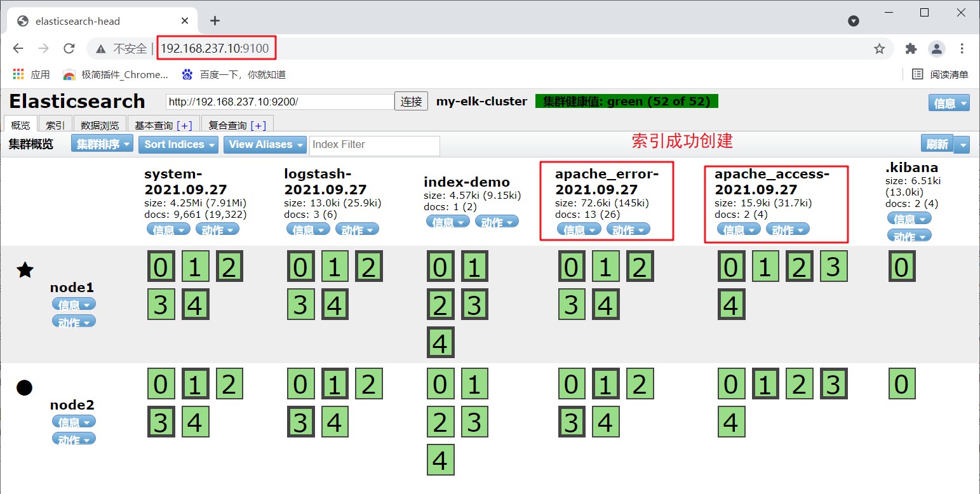Open the 阅读清单 reading list
The image size is (980, 494).
click(940, 74)
